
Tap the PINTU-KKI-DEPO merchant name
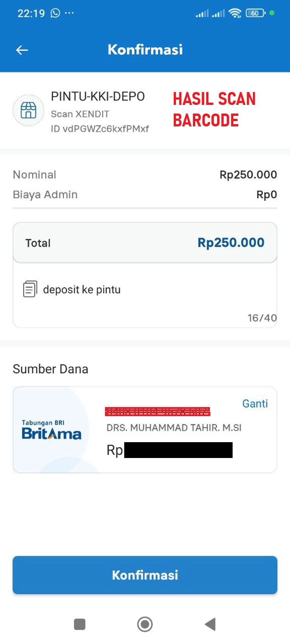98,97
